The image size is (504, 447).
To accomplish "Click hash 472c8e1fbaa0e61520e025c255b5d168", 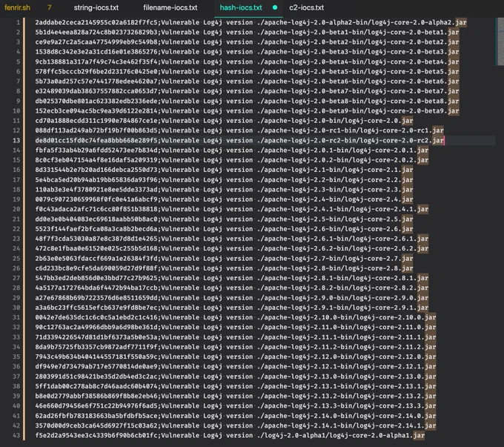I will point(97,248).
